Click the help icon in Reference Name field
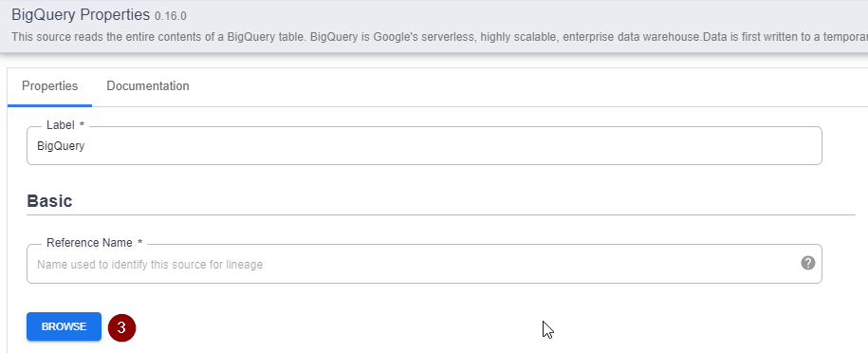The width and height of the screenshot is (868, 353). [x=807, y=263]
